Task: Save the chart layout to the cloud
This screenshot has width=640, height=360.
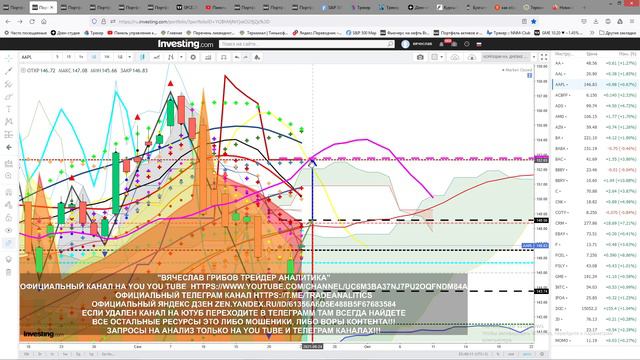Action: [x=455, y=57]
